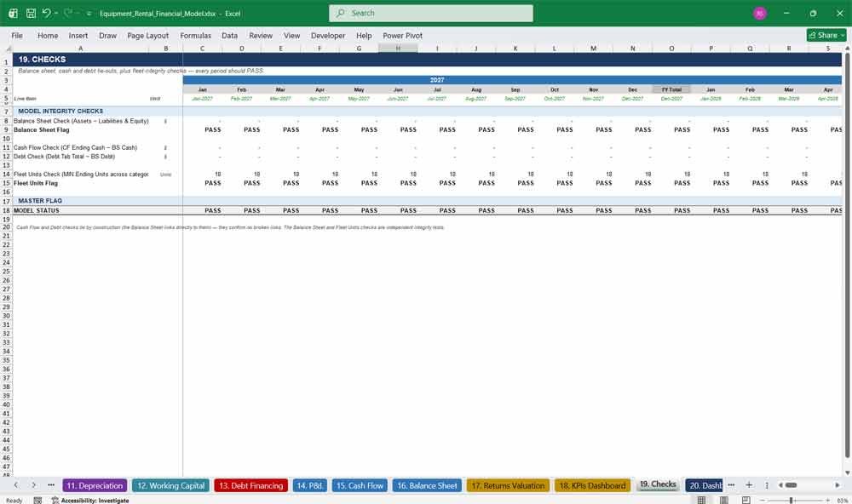Select column H header
This screenshot has height=504, width=852.
click(x=398, y=49)
